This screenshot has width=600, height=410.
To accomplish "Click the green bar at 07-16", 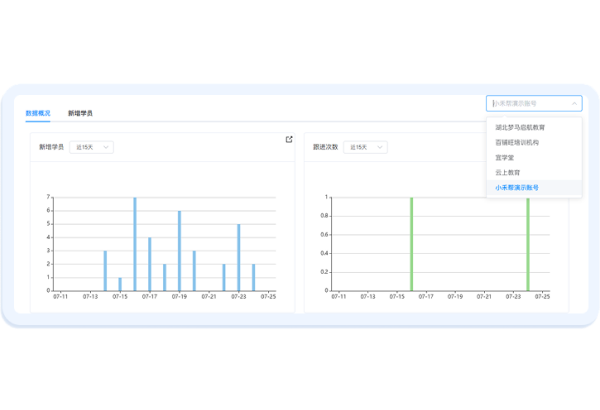I will click(411, 244).
